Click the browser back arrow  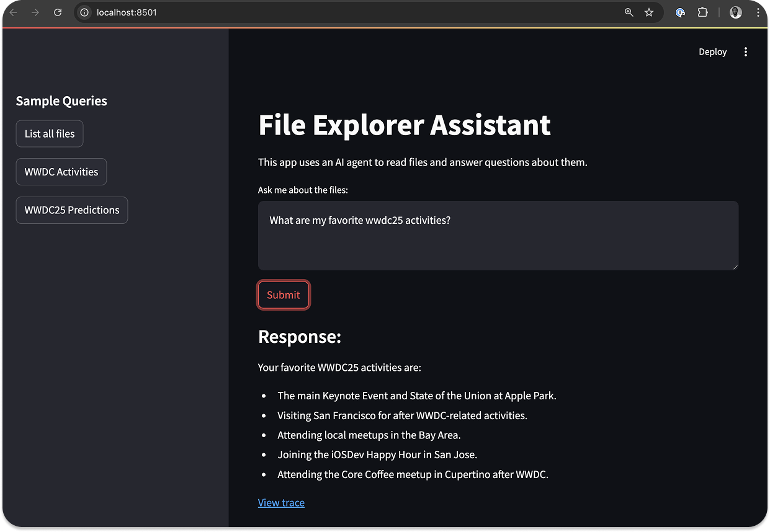coord(13,12)
